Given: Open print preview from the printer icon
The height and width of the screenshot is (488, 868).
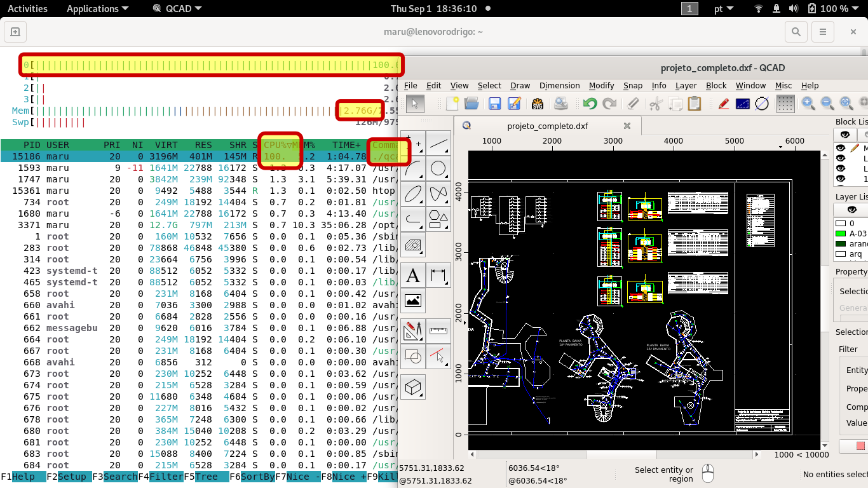Looking at the screenshot, I should [561, 103].
